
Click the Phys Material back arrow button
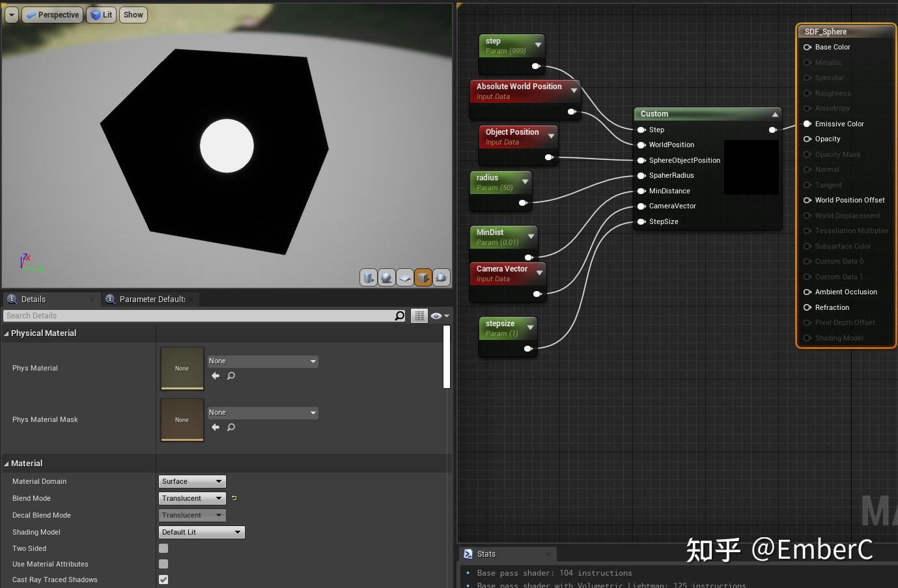click(215, 376)
